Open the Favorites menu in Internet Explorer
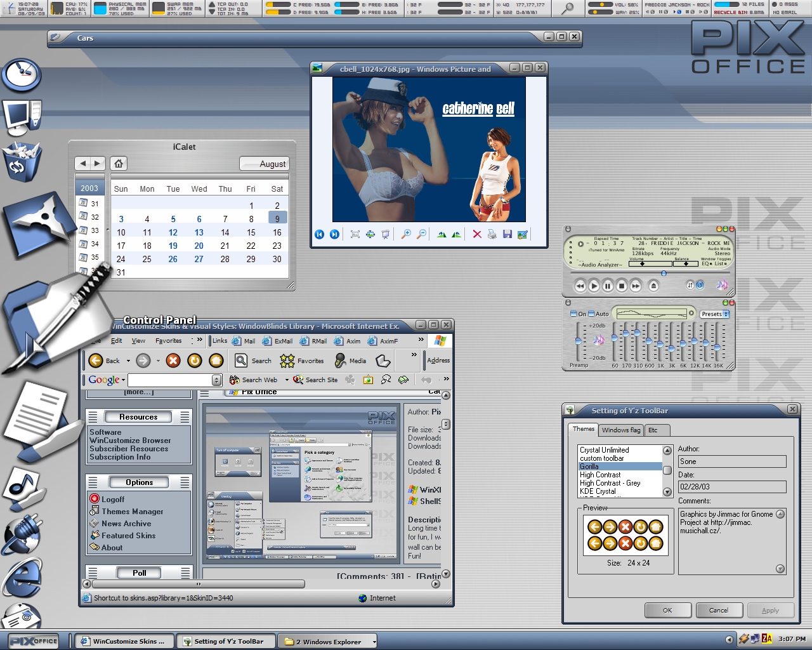 [169, 341]
